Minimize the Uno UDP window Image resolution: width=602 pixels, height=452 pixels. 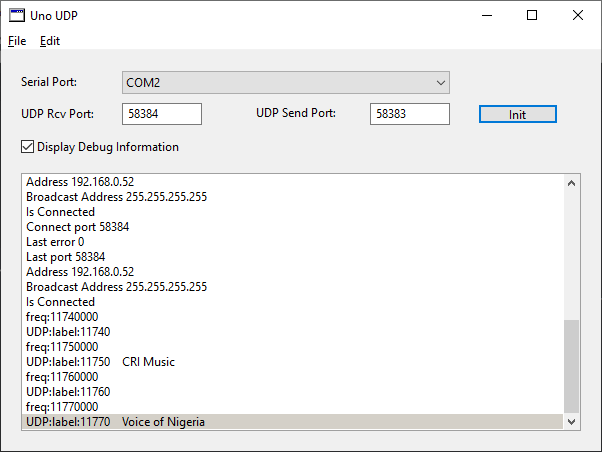point(486,15)
